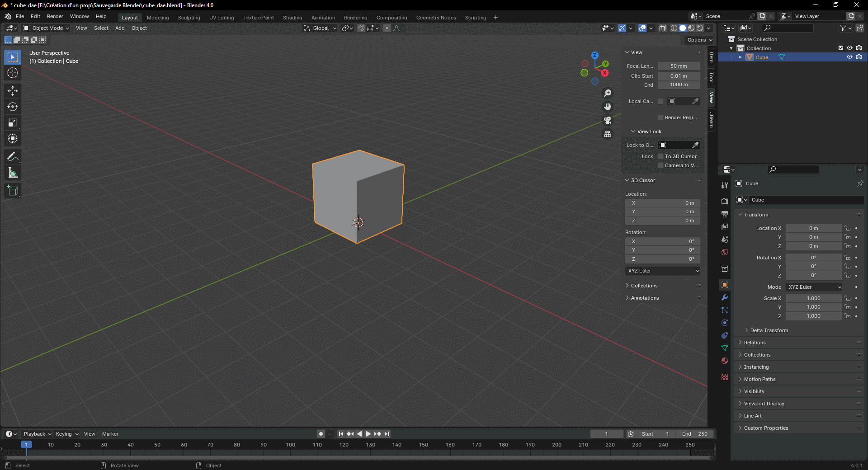
Task: Open the Object Mode dropdown
Action: [47, 28]
